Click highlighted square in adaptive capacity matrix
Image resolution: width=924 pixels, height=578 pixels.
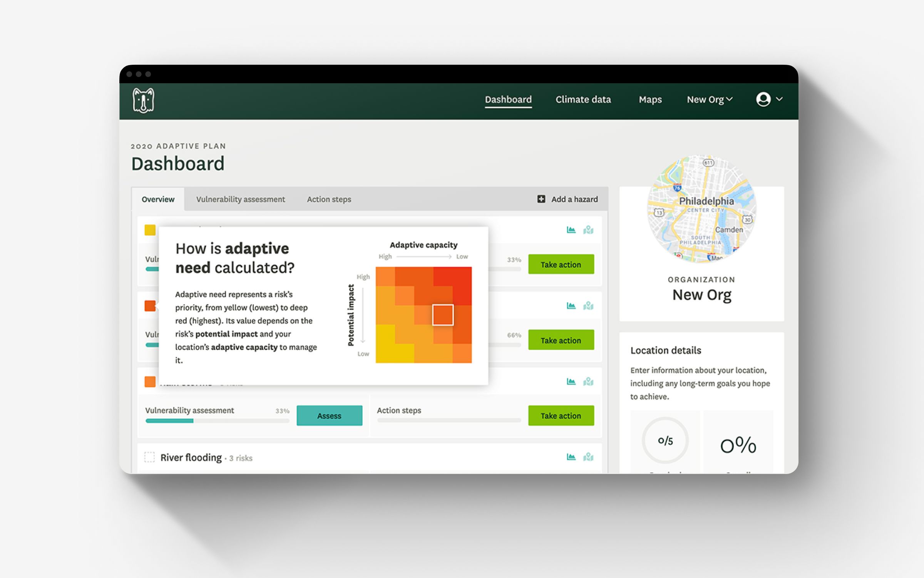(443, 315)
